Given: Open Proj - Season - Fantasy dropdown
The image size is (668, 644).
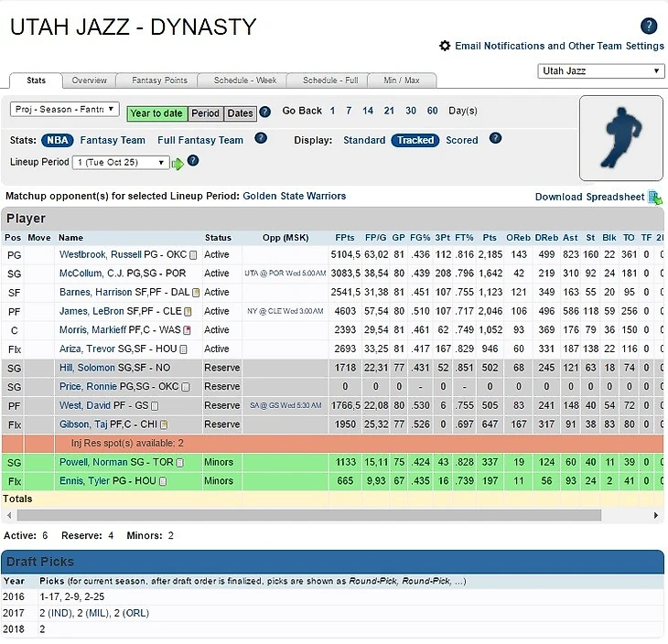Looking at the screenshot, I should 65,110.
